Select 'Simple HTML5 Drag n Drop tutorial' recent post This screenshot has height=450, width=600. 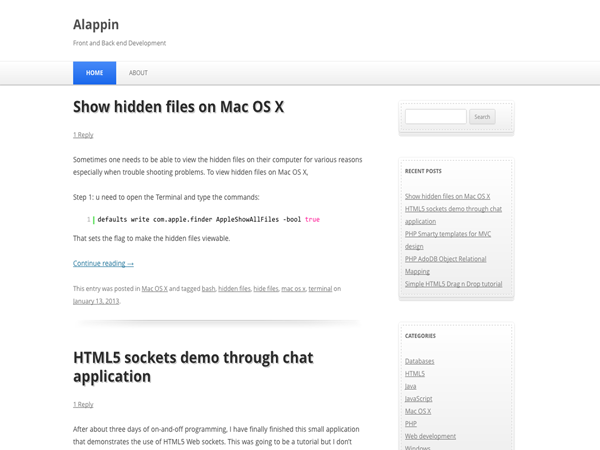pos(453,284)
